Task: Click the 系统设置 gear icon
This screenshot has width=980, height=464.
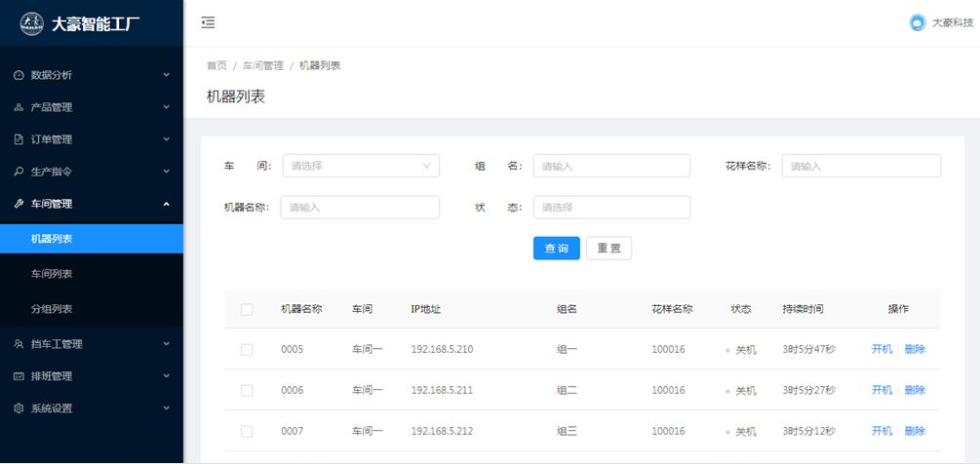Action: click(x=19, y=408)
